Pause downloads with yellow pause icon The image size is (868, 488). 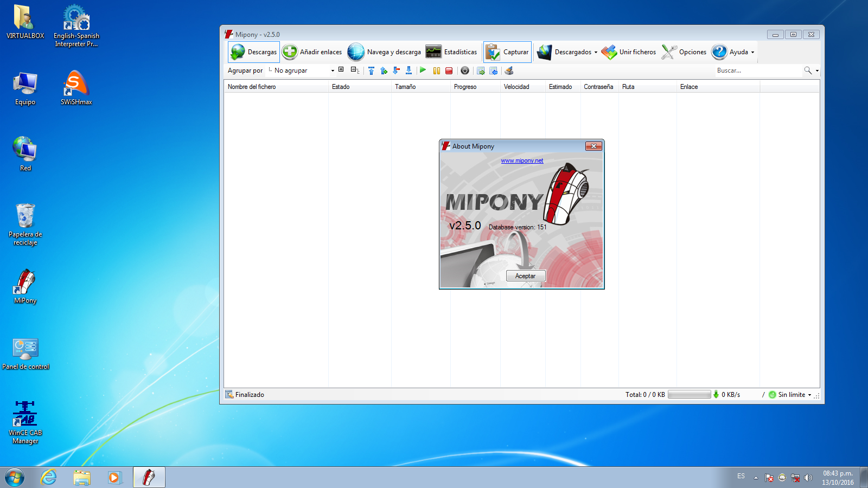coord(437,70)
